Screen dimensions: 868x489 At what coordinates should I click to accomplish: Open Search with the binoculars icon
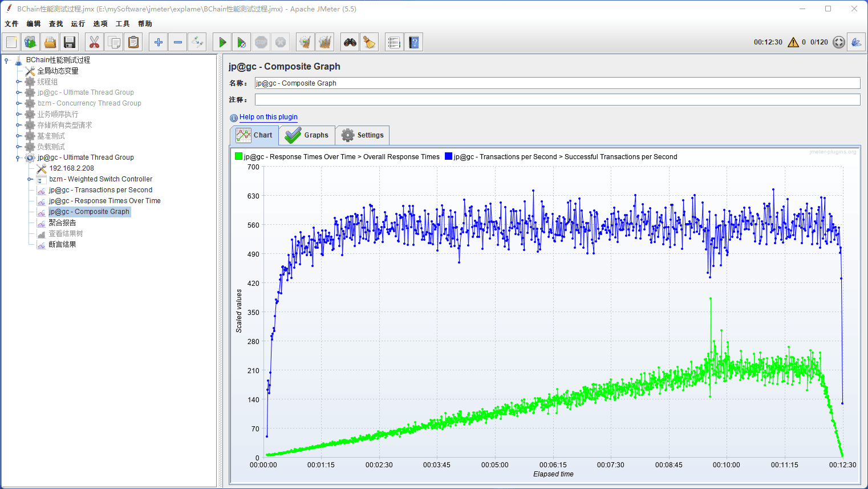coord(350,42)
